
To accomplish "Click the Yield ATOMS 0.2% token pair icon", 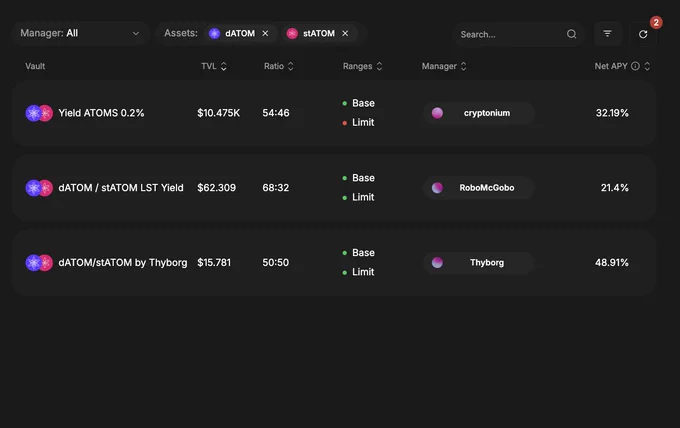I will click(x=39, y=113).
